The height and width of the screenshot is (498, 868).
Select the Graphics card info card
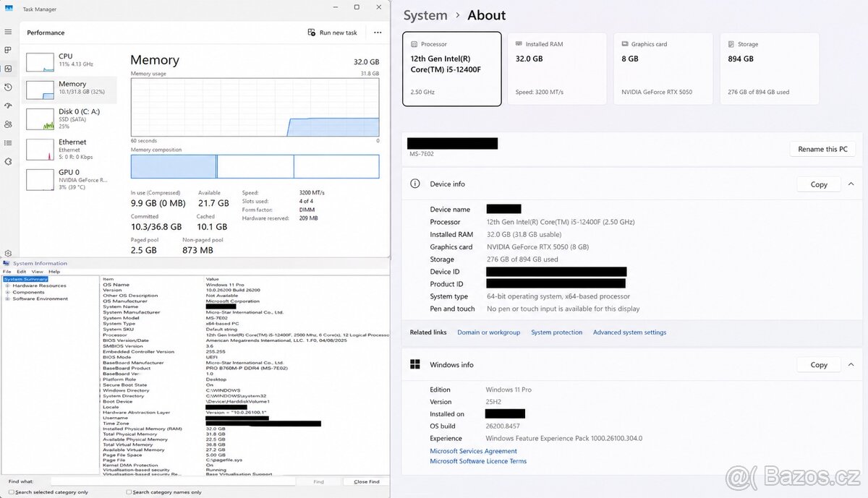pyautogui.click(x=663, y=69)
